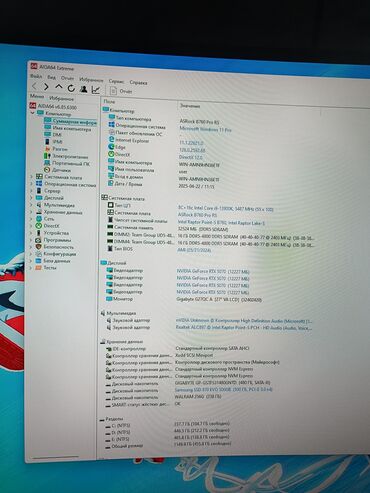This screenshot has width=370, height=493.
Task: Click the Устройства tree icon
Action: [x=39, y=233]
